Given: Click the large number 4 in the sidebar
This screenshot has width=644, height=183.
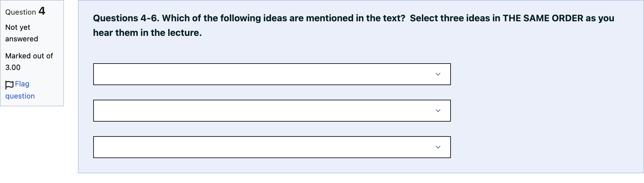Looking at the screenshot, I should 42,11.
